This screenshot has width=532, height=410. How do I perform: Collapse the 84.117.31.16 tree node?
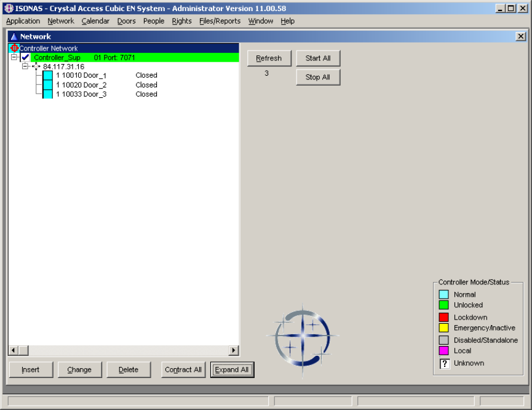click(x=25, y=66)
